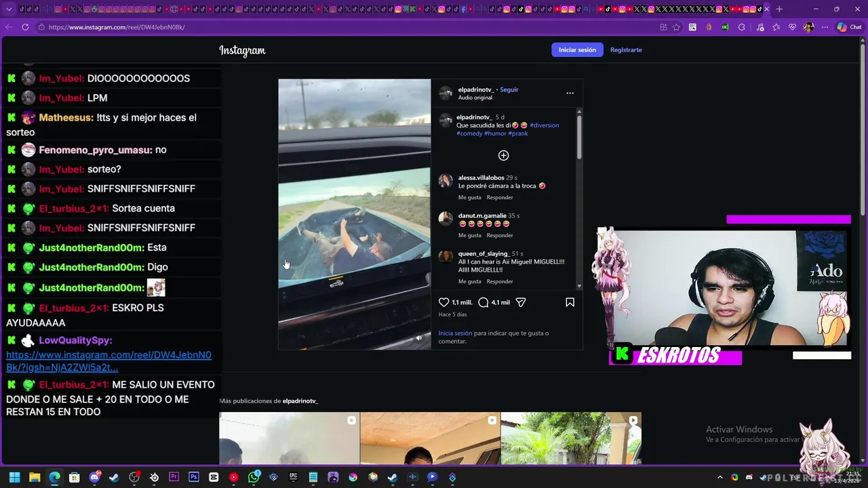Open the related reel thumbnail with palm plants
Viewport: 868px width, 488px height.
571,438
